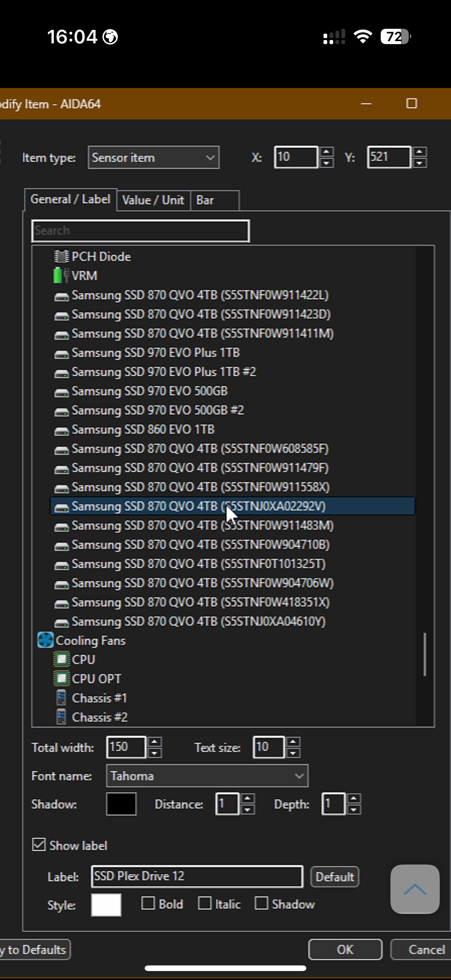Click the OK button
Screen dimensions: 451x980
pyautogui.click(x=345, y=950)
